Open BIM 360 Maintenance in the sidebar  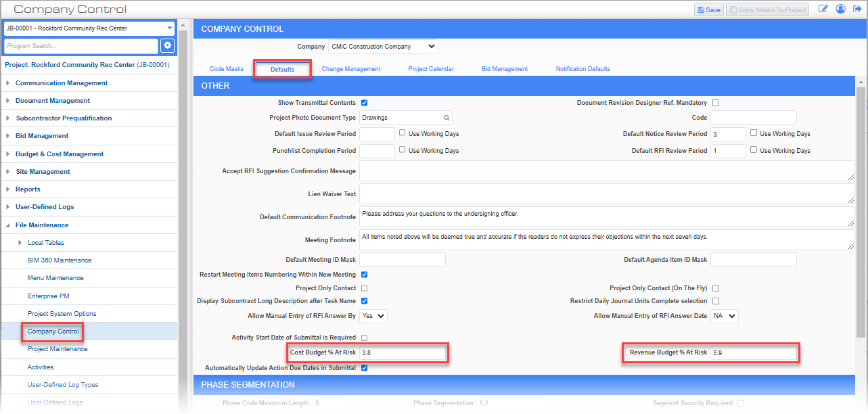click(x=60, y=260)
